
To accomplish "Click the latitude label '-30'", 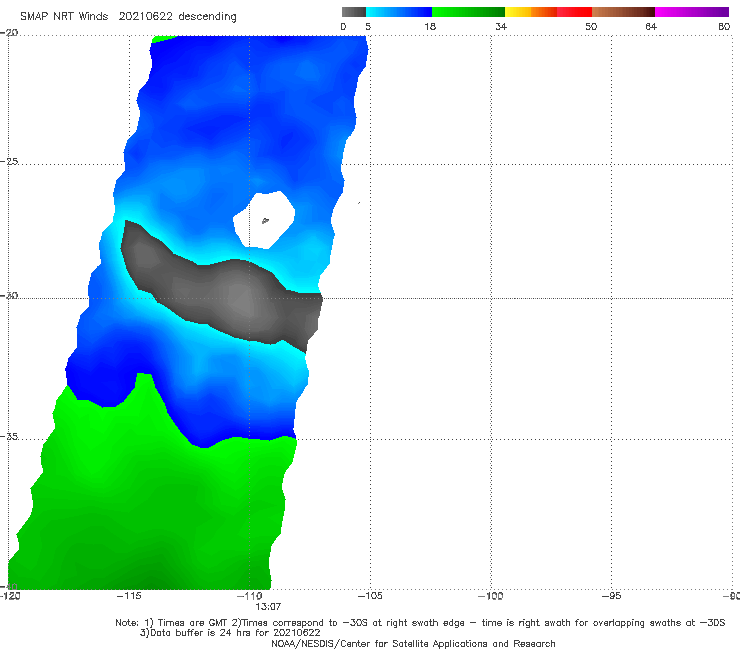I will 9,295.
